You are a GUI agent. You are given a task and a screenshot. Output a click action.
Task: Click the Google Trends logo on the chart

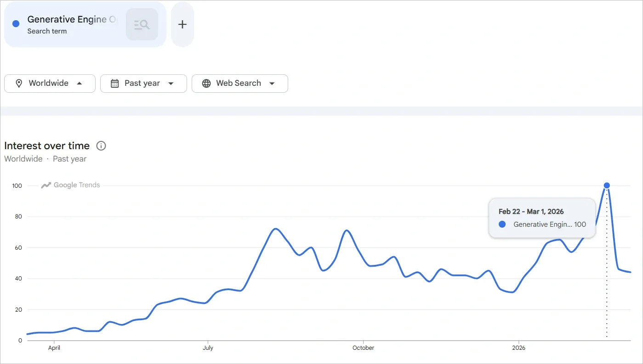coord(70,185)
